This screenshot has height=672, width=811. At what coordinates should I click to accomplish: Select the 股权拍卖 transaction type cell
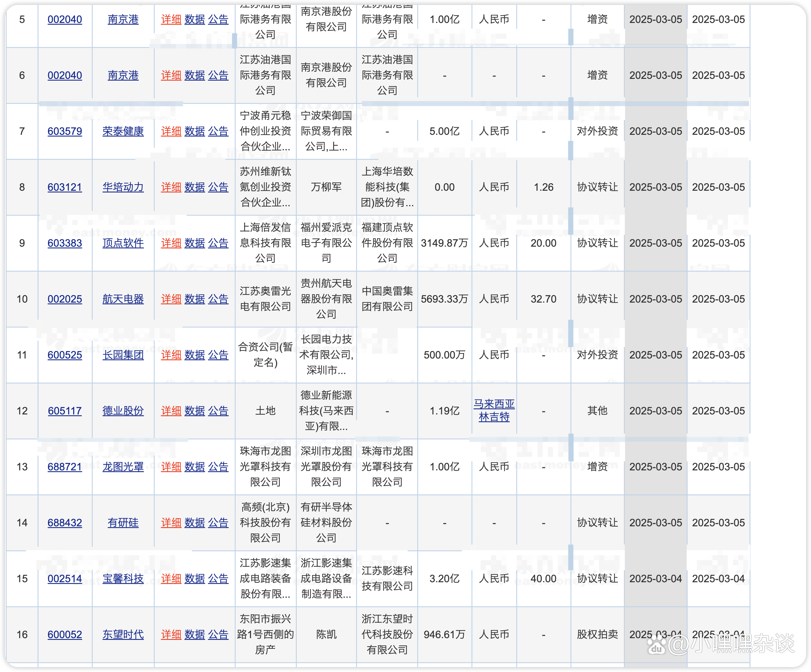coord(597,634)
